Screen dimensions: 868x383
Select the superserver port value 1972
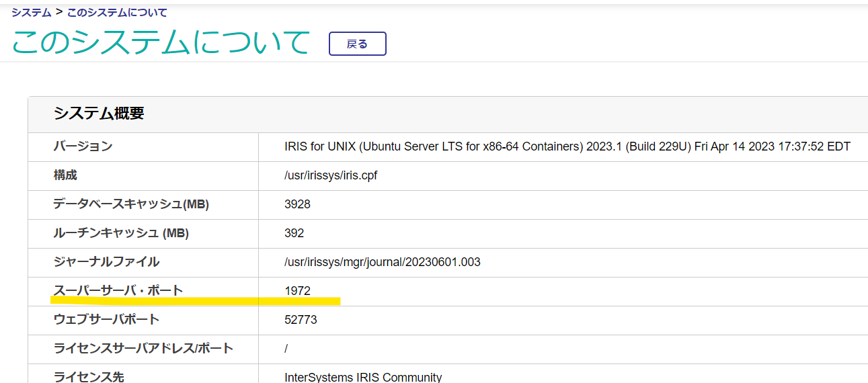[x=297, y=291]
